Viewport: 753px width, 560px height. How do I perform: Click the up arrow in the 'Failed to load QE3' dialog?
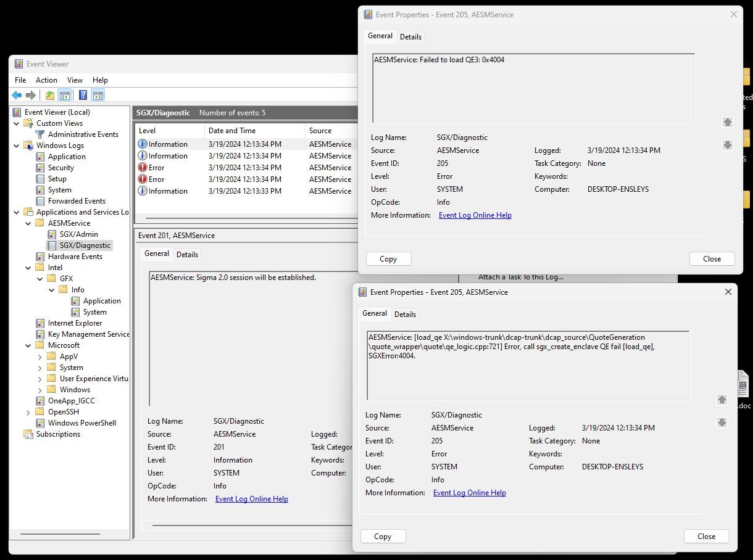728,122
